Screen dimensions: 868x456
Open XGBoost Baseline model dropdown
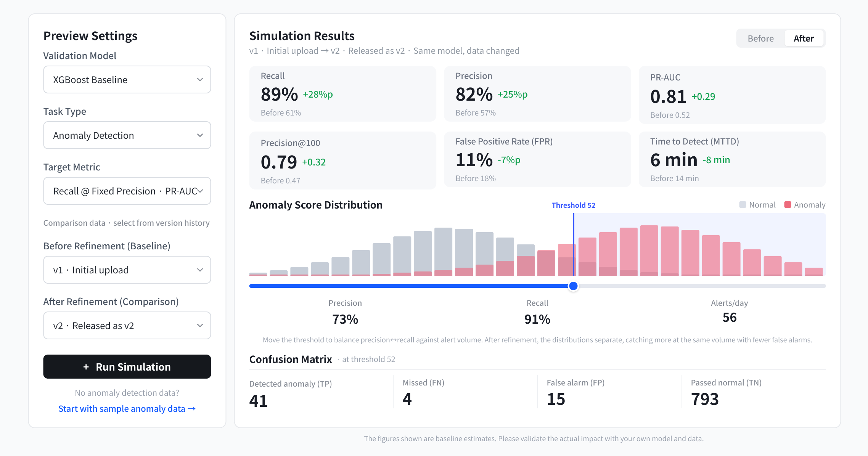click(127, 80)
